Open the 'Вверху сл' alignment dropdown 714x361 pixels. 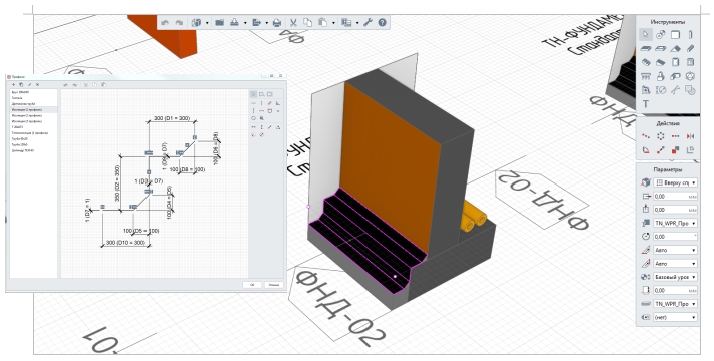pyautogui.click(x=676, y=183)
